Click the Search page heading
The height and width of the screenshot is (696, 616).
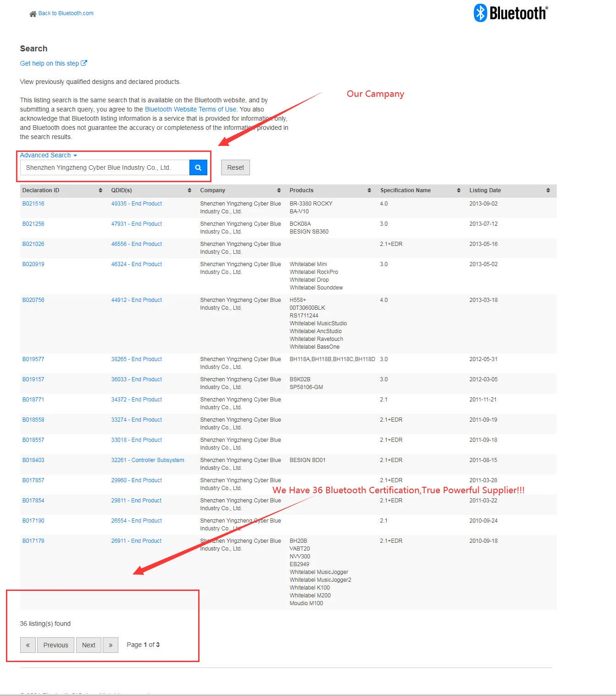coord(33,49)
